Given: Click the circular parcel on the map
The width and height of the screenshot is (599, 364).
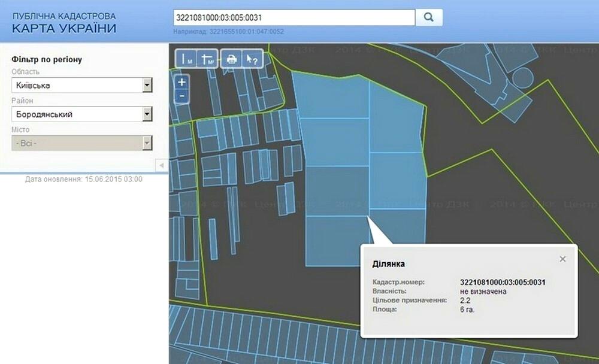Looking at the screenshot, I should (x=522, y=77).
